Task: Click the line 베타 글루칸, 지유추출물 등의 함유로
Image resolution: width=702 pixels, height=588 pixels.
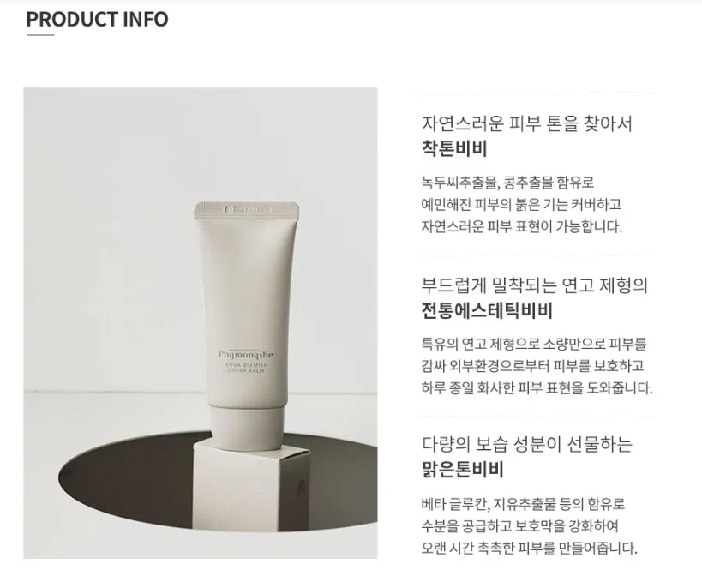Action: coord(523,504)
